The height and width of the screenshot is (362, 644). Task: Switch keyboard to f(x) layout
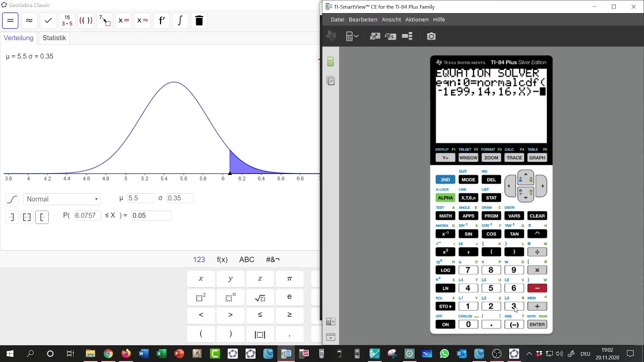click(x=222, y=259)
